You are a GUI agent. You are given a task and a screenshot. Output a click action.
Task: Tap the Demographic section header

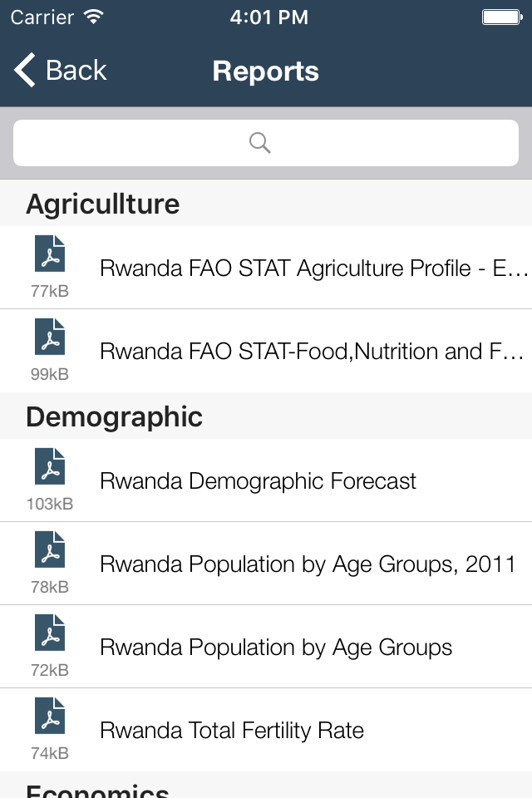[x=114, y=416]
